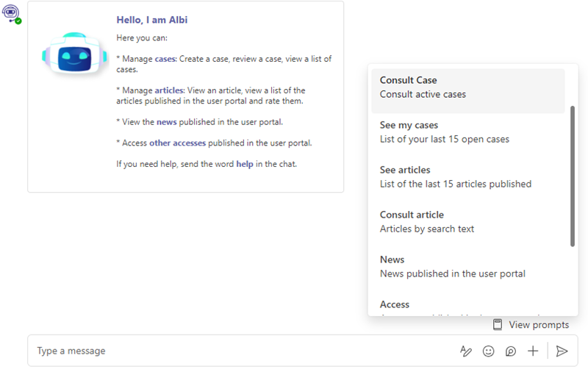Click the Albi bot avatar icon
Screen dimensions: 588x375
pos(11,13)
